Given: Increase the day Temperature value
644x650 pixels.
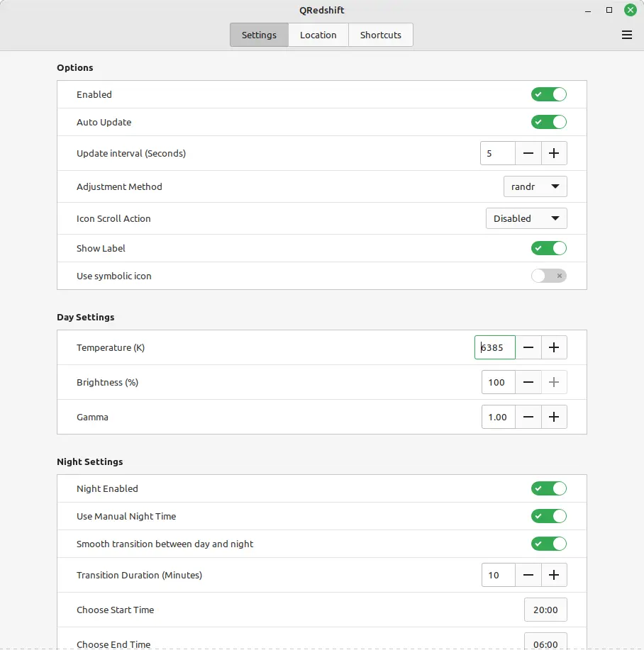Looking at the screenshot, I should tap(554, 347).
